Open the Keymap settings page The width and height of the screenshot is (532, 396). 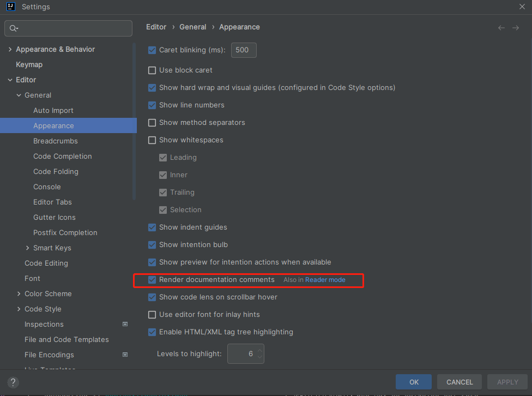[29, 64]
